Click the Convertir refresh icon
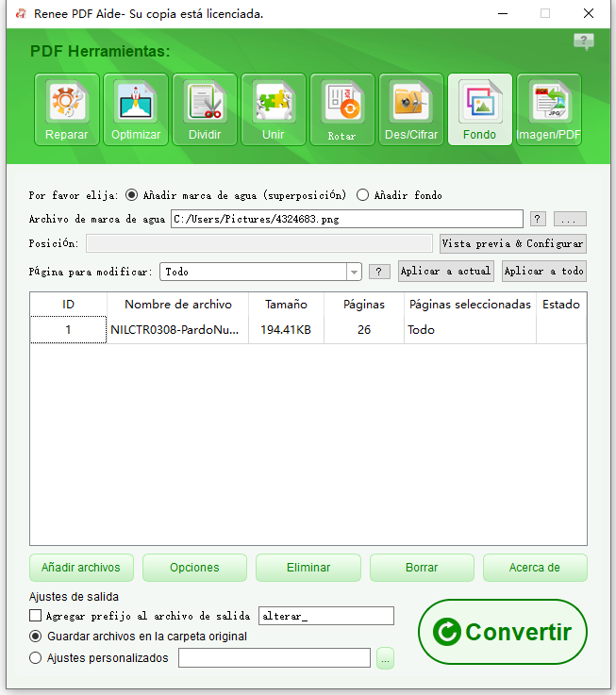616x695 pixels. (446, 632)
